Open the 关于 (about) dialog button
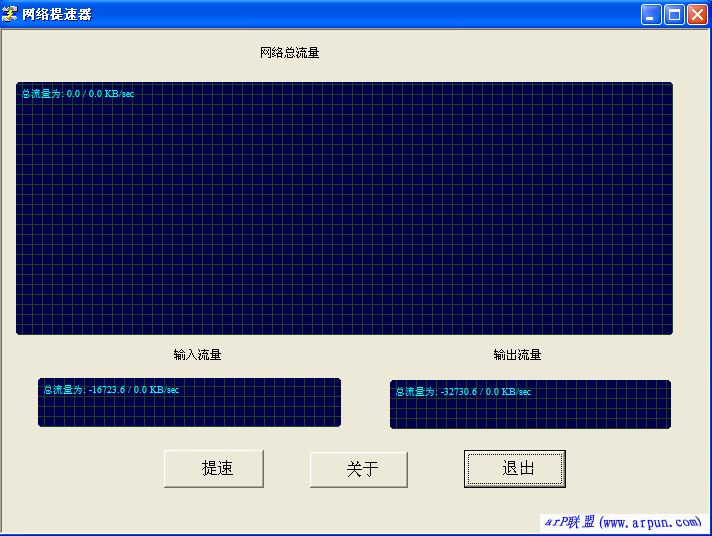 click(359, 470)
